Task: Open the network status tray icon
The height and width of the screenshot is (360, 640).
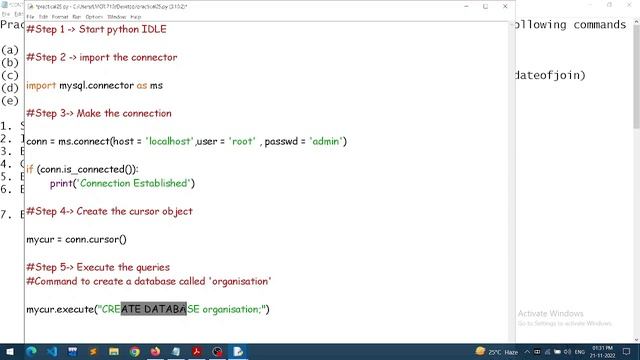Action: click(547, 352)
